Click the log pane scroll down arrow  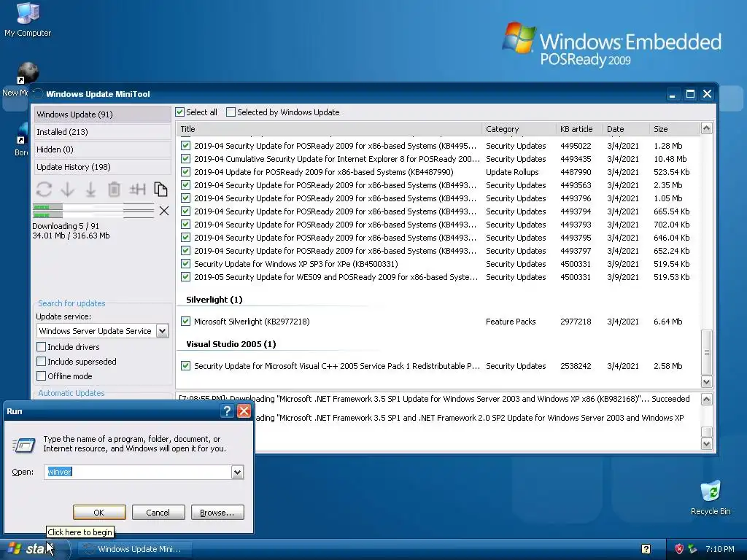point(706,444)
